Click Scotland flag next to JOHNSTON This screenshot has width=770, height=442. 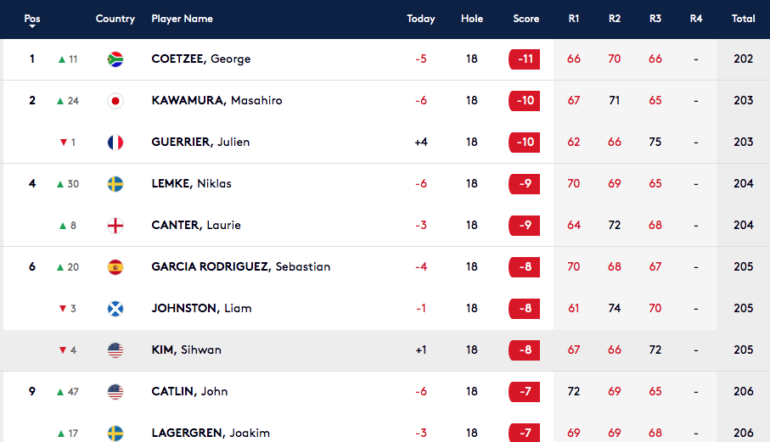(115, 309)
